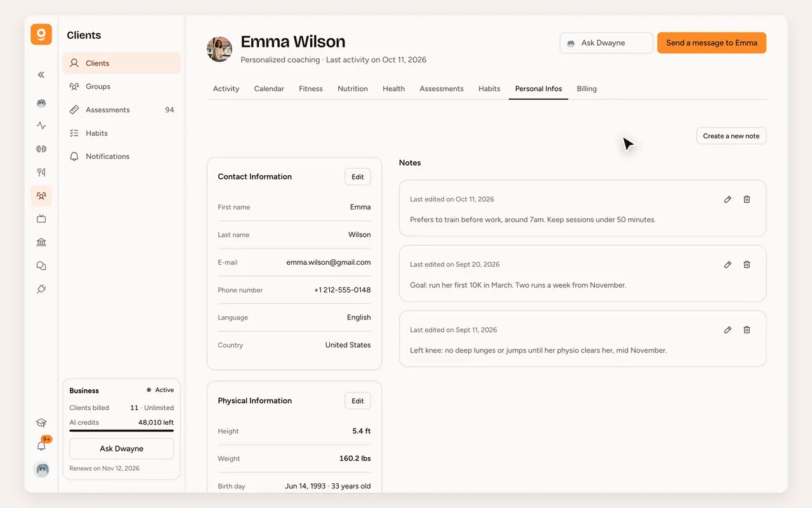Switch to the Nutrition tab
Viewport: 812px width, 508px height.
point(353,89)
